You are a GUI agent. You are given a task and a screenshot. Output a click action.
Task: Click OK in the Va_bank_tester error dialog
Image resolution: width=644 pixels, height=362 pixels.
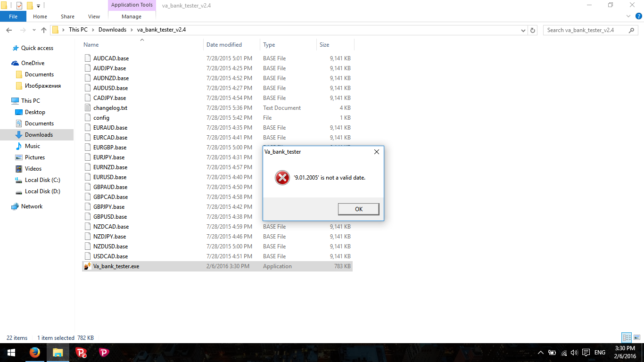coord(358,209)
